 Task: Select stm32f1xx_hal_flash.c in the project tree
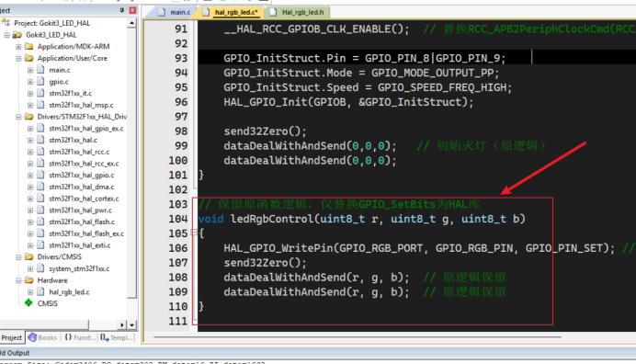[82, 222]
